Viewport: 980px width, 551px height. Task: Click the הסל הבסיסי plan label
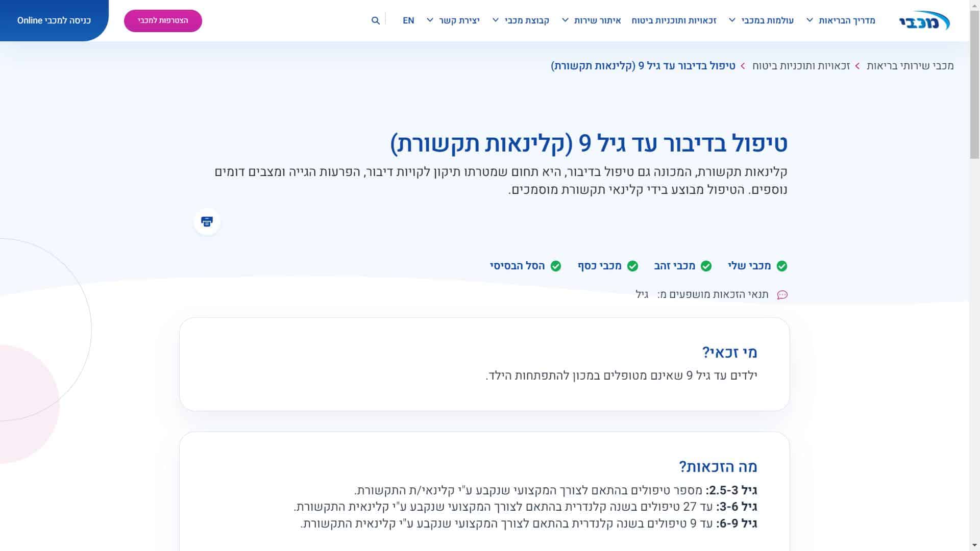(517, 266)
